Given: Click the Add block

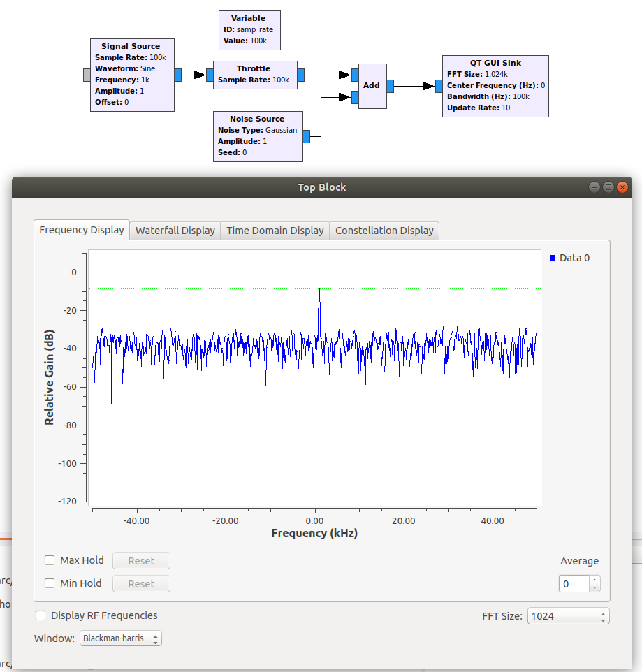Looking at the screenshot, I should (x=372, y=85).
